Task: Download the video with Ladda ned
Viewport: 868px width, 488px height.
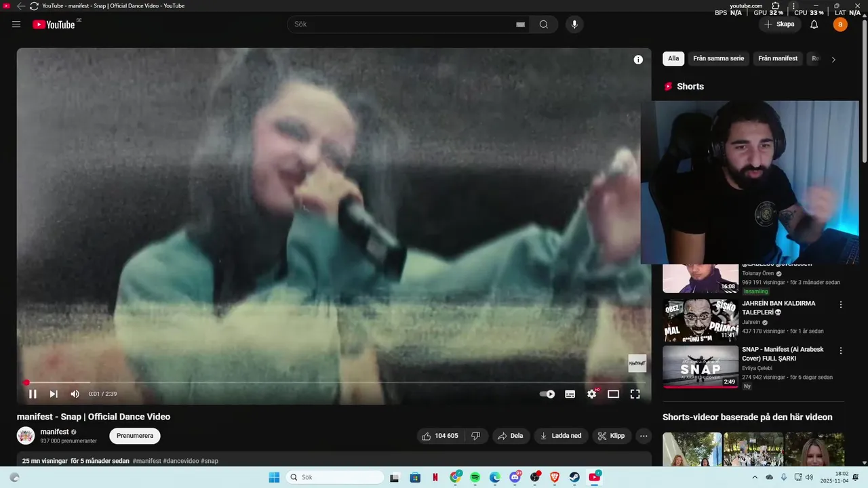Action: click(561, 436)
